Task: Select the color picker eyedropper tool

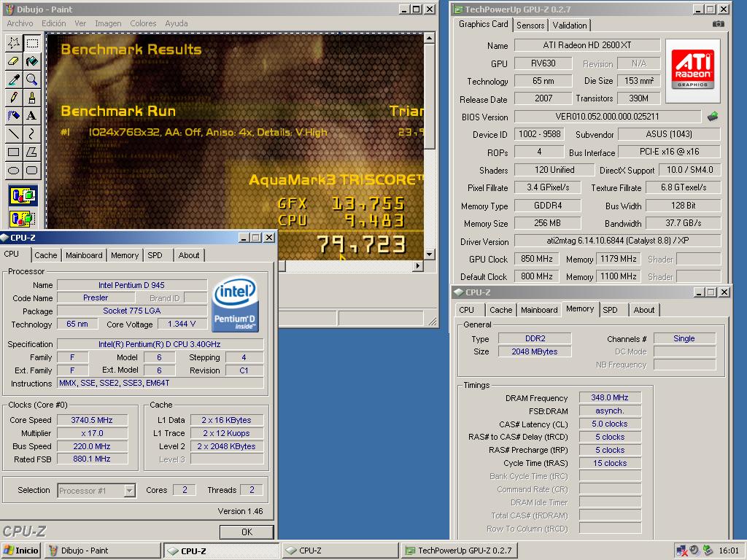Action: [x=13, y=79]
